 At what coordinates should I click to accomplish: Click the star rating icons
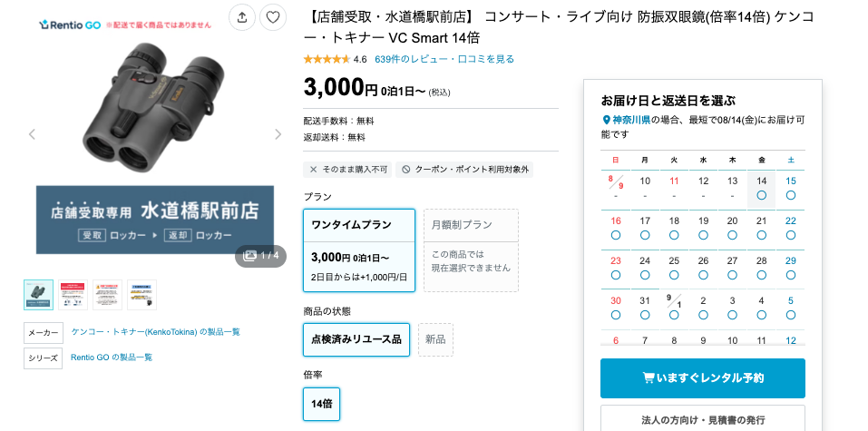point(327,59)
